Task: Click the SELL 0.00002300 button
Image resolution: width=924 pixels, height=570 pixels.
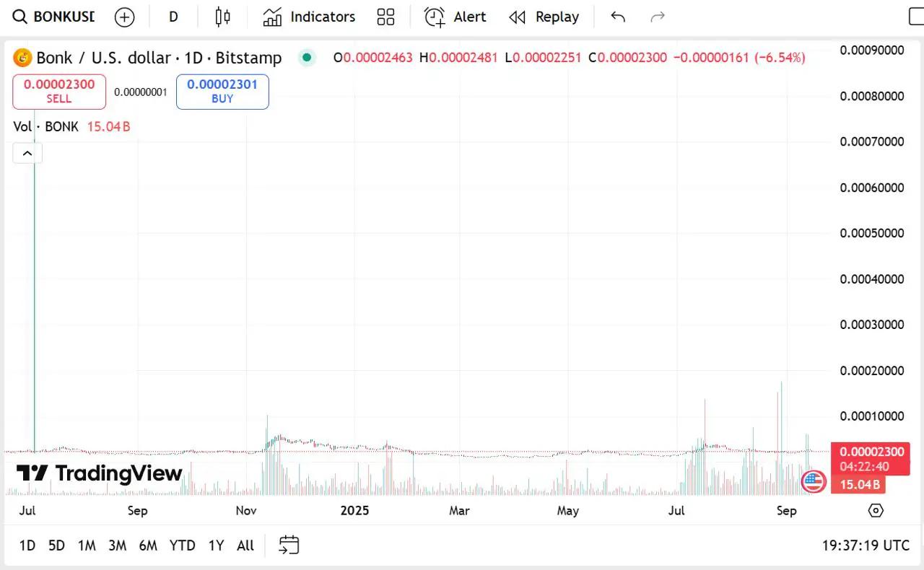Action: [59, 92]
